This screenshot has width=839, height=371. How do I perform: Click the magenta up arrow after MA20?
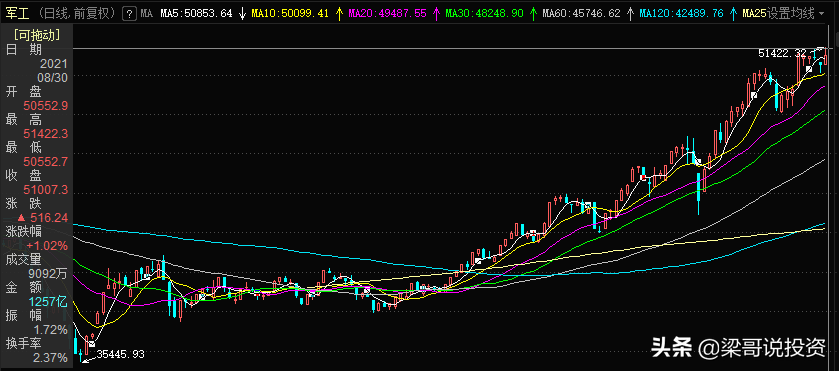pyautogui.click(x=437, y=13)
